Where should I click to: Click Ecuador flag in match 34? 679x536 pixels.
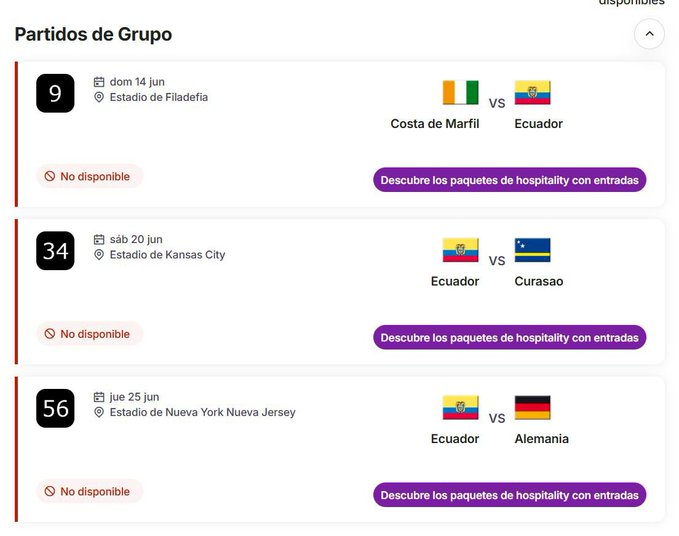461,250
